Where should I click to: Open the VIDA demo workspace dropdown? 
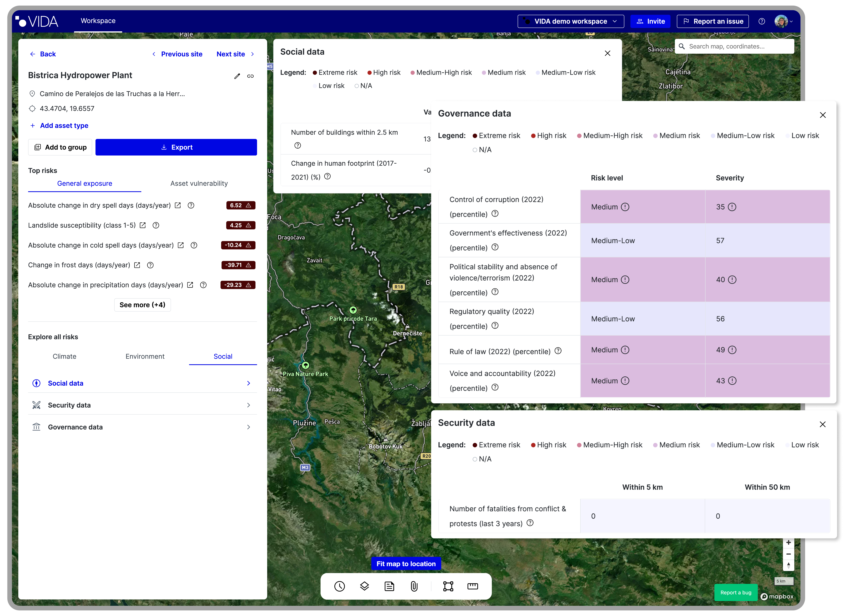click(570, 21)
